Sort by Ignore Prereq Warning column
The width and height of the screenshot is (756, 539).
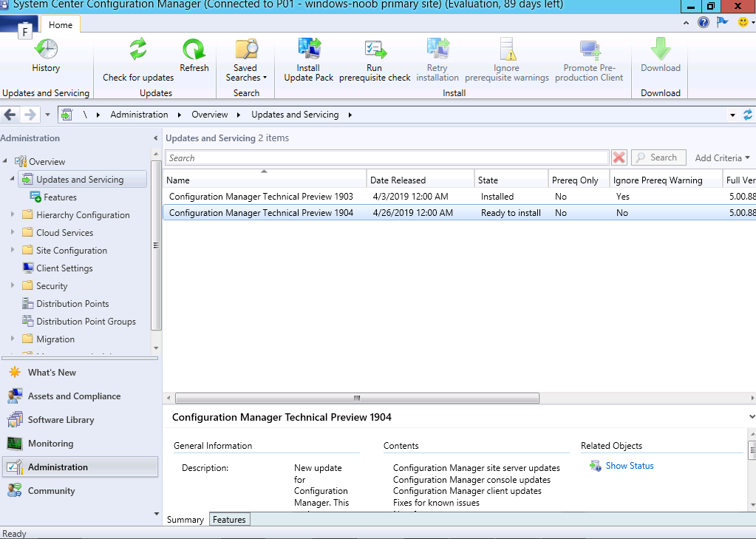pyautogui.click(x=667, y=180)
